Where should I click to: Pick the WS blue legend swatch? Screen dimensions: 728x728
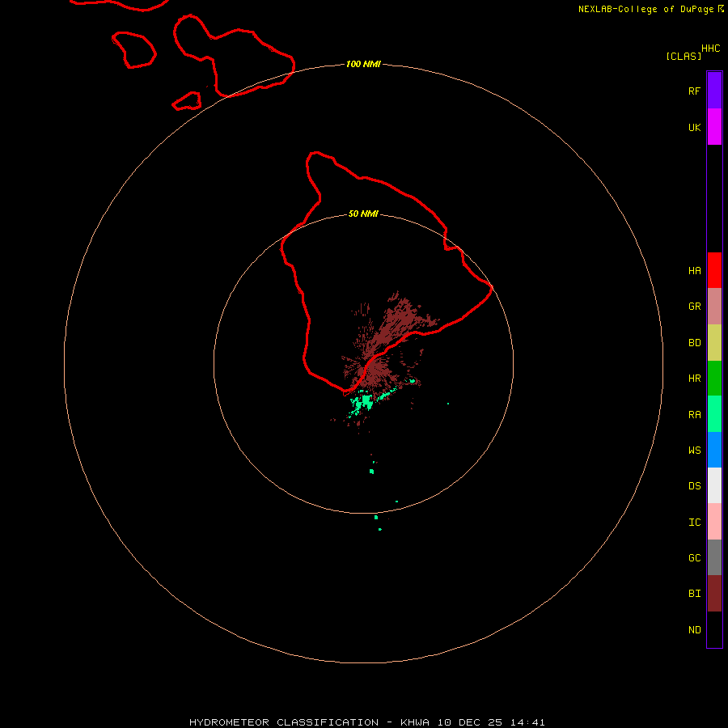click(714, 450)
